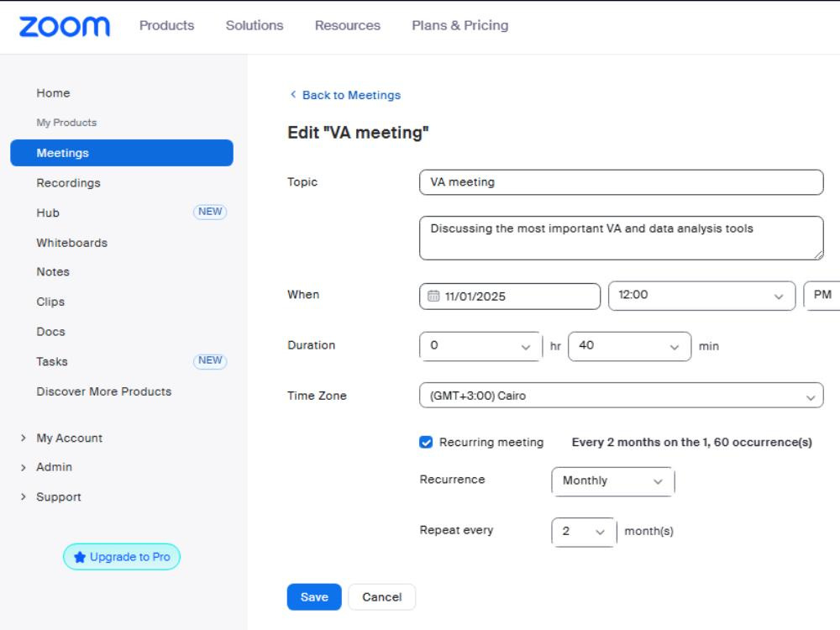The width and height of the screenshot is (840, 630).
Task: Click the My Products label
Action: 66,123
